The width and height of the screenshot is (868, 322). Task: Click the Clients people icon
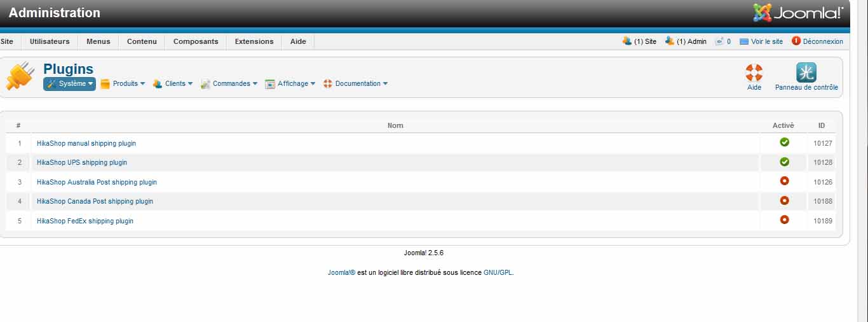158,84
